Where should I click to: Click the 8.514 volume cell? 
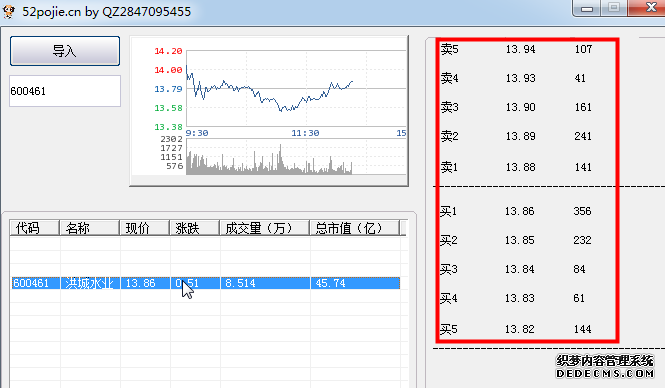pos(265,283)
